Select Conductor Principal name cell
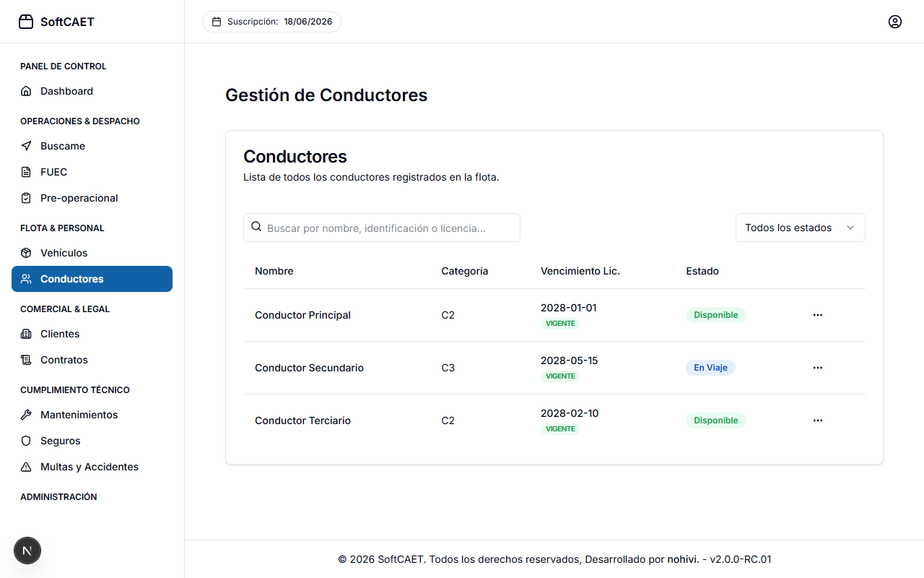The height and width of the screenshot is (578, 924). pyautogui.click(x=303, y=315)
